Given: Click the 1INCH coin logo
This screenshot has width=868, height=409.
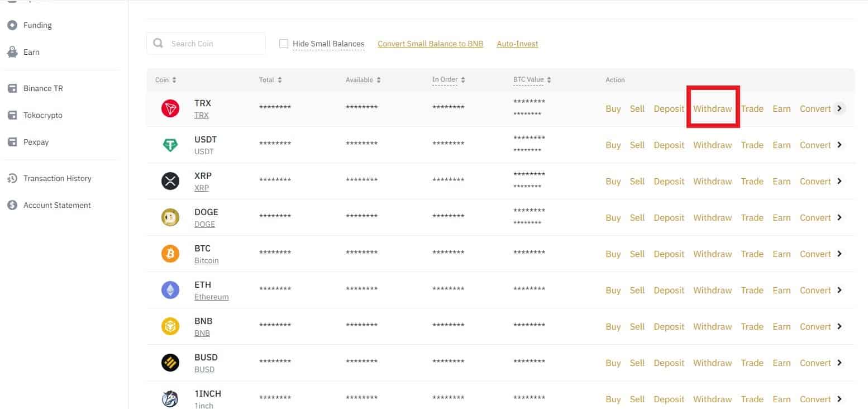Looking at the screenshot, I should tap(170, 399).
